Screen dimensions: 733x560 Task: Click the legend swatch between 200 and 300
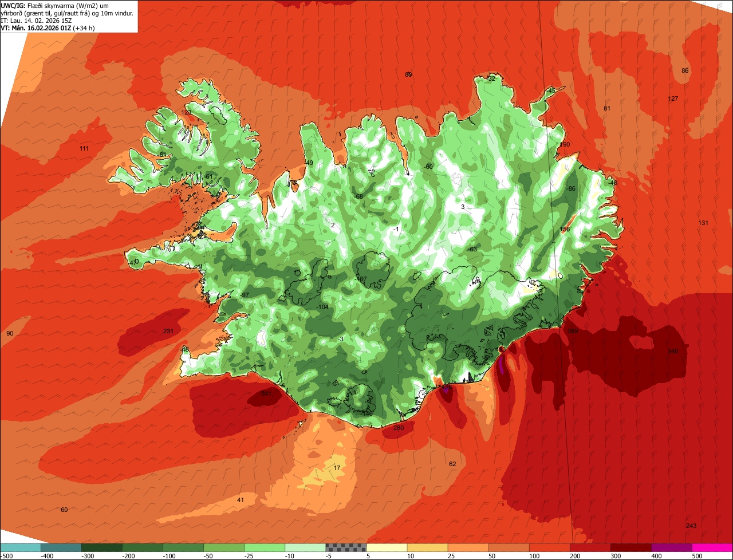[x=590, y=547]
